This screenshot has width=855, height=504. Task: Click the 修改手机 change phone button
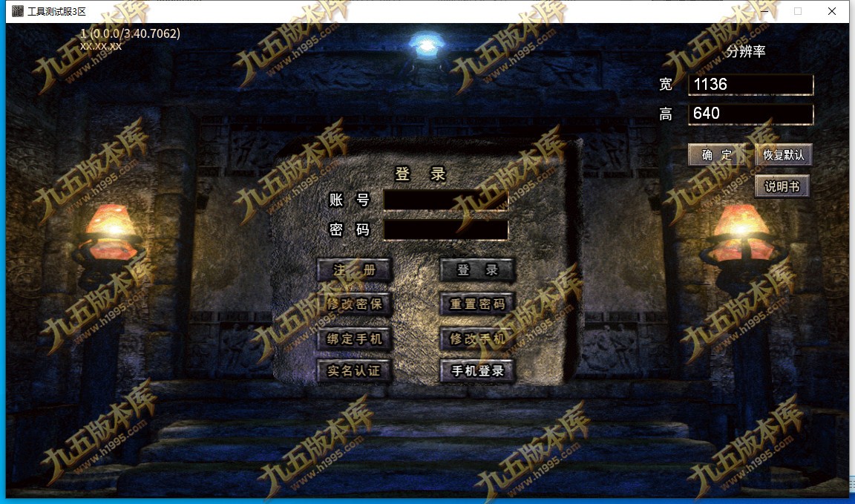477,338
